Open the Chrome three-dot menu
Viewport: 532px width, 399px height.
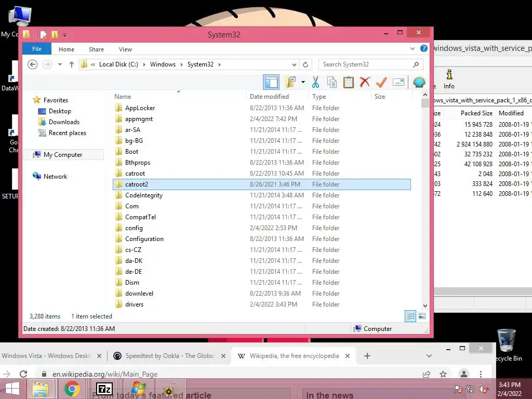coord(481,374)
